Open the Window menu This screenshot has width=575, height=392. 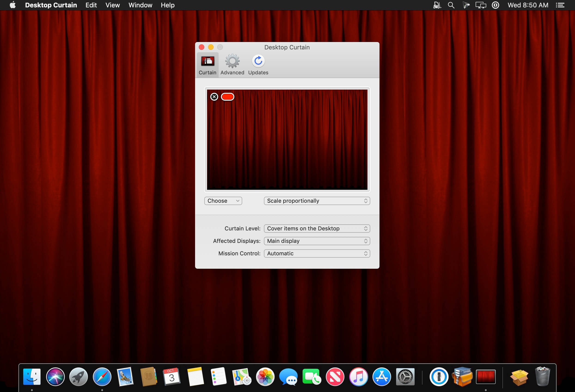pos(140,5)
